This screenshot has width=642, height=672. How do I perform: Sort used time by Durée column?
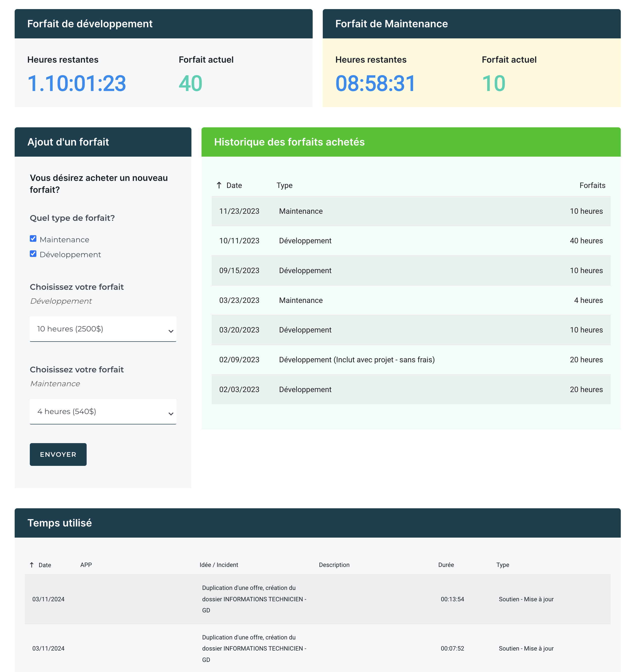[x=446, y=565]
